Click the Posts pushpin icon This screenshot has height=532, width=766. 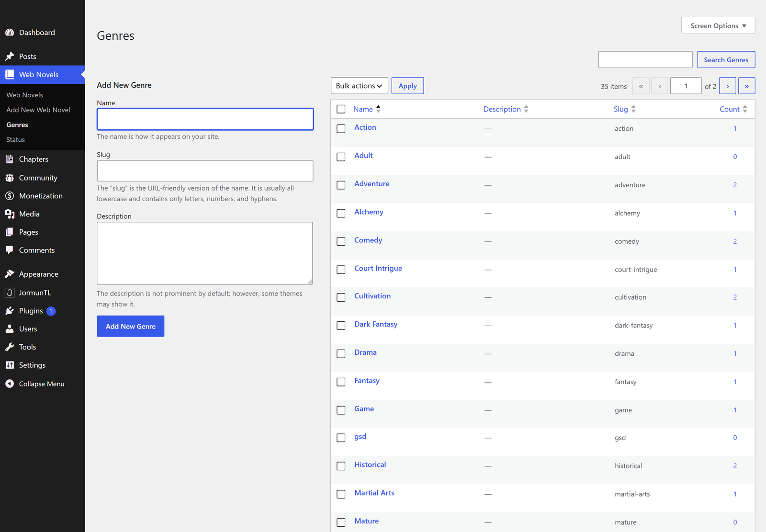[x=10, y=57]
